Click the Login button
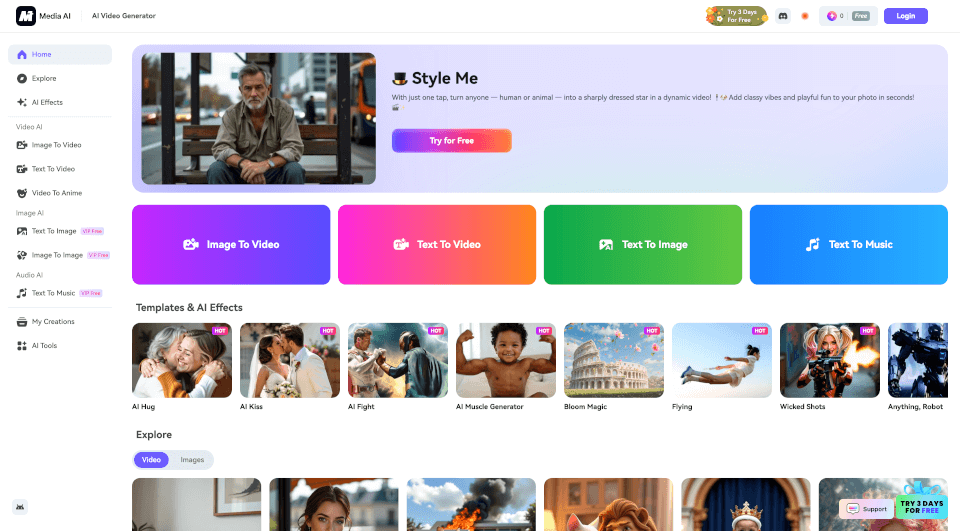 [905, 16]
